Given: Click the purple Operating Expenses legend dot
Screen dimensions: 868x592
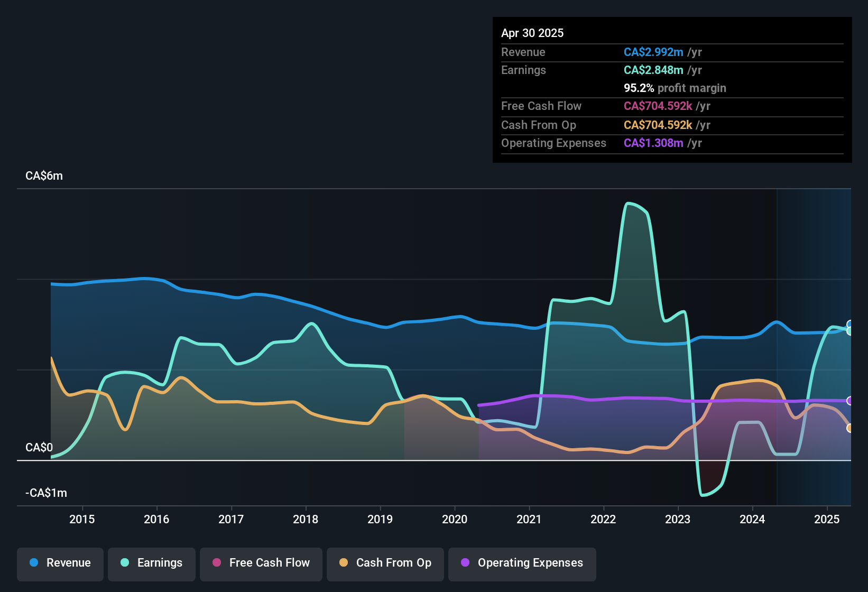Looking at the screenshot, I should tap(465, 563).
